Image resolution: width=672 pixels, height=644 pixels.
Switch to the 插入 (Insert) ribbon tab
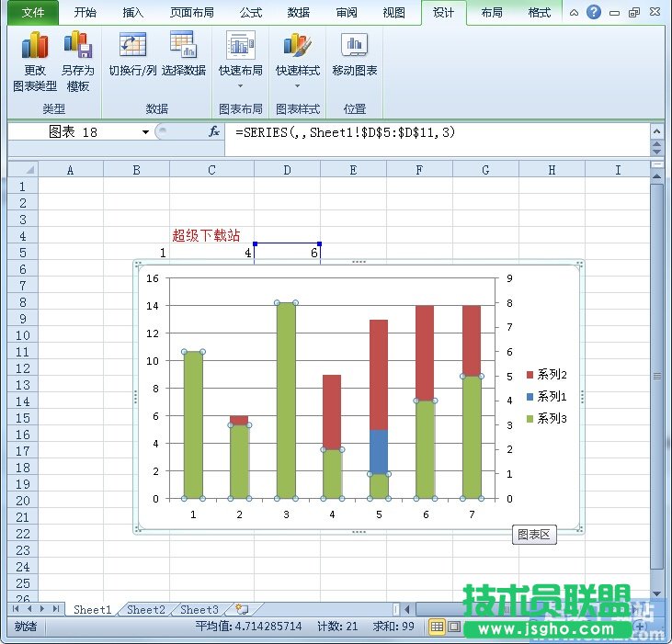tap(133, 13)
